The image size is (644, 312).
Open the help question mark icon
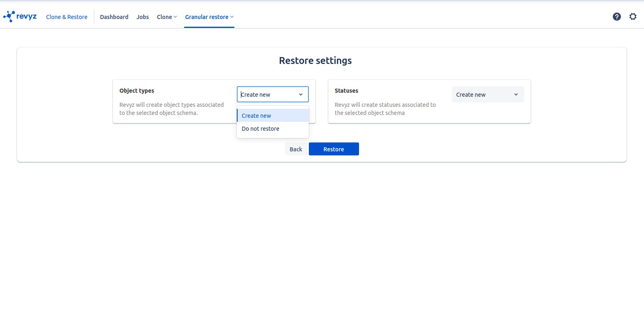(x=616, y=17)
